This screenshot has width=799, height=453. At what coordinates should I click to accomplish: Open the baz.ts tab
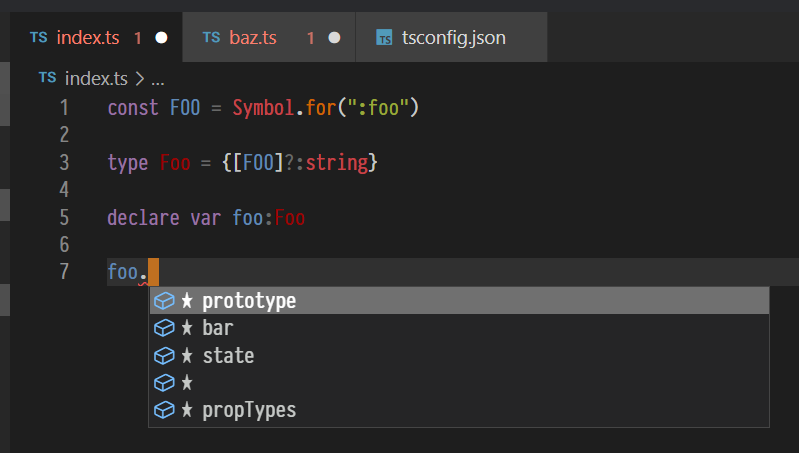pyautogui.click(x=269, y=37)
